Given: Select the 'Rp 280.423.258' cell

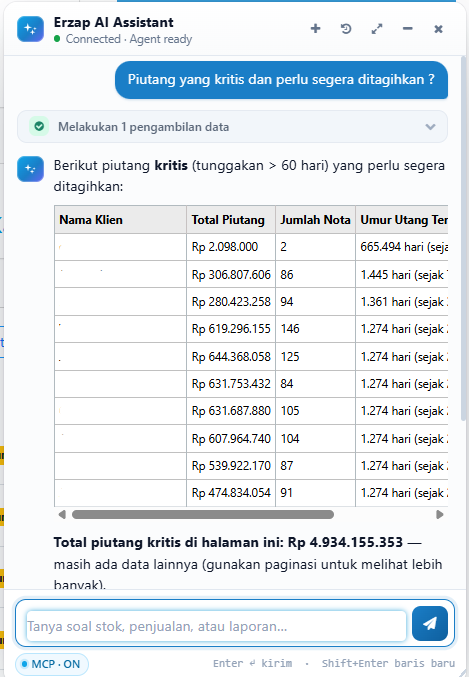Looking at the screenshot, I should click(231, 301).
